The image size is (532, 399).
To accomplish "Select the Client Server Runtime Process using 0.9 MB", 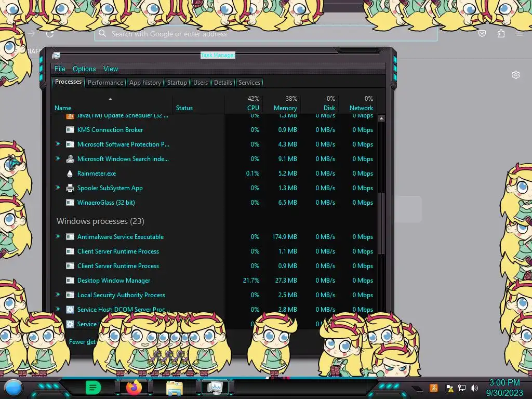I will [x=215, y=266].
